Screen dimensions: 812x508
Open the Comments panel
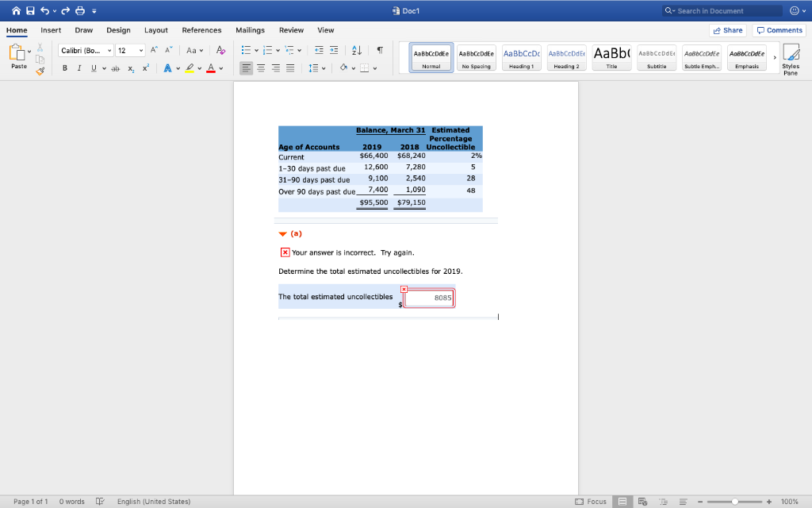(779, 29)
